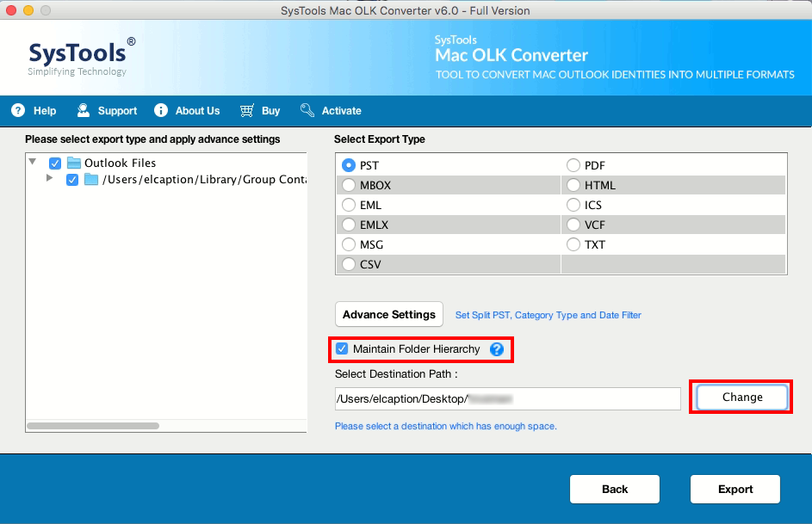Uncheck the /Users/elcaption/Library folder checkbox
This screenshot has width=812, height=524.
[x=72, y=180]
